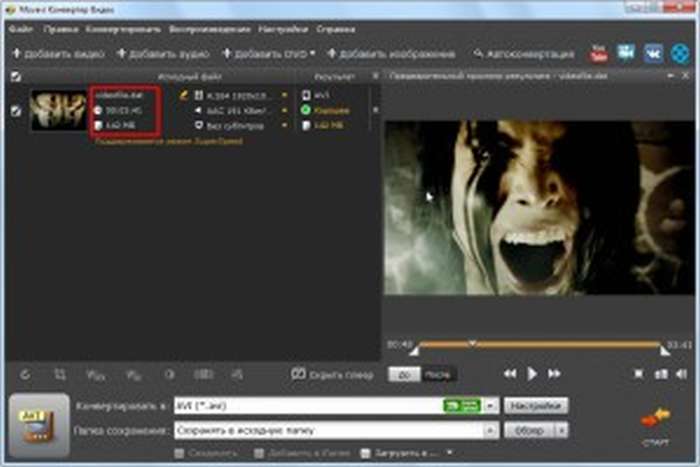The width and height of the screenshot is (700, 467).
Task: Switch preview to До mode
Action: pos(404,375)
